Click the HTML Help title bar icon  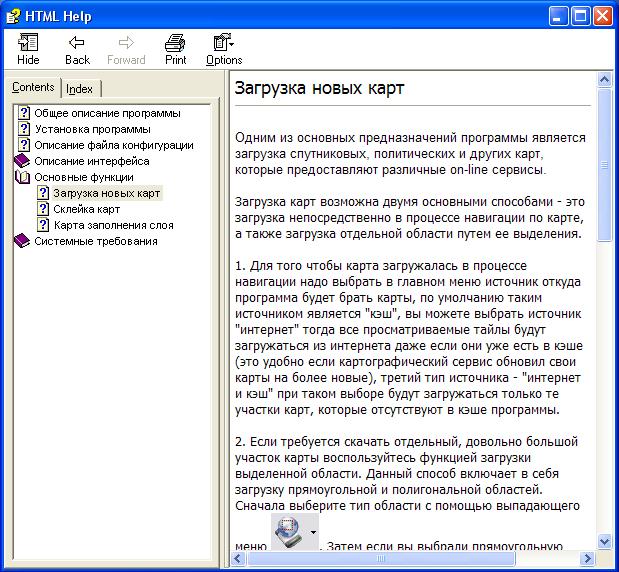click(13, 17)
